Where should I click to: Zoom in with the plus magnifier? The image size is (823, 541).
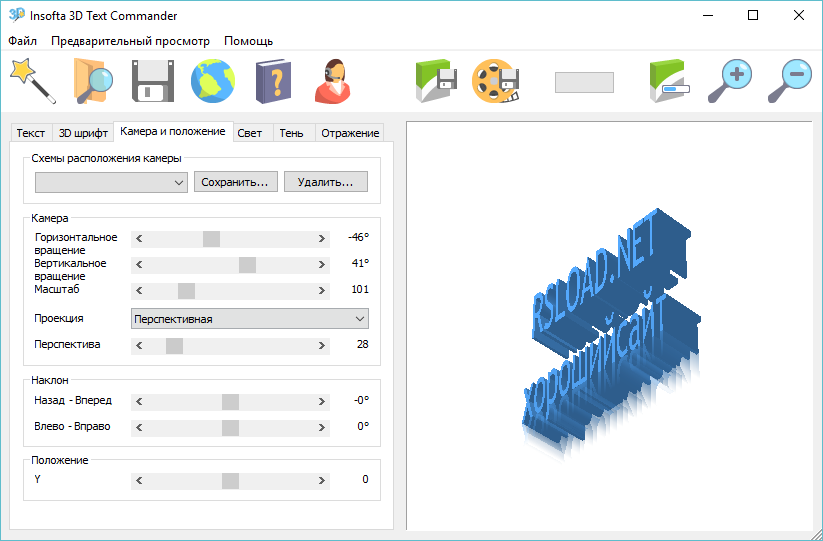pos(730,81)
